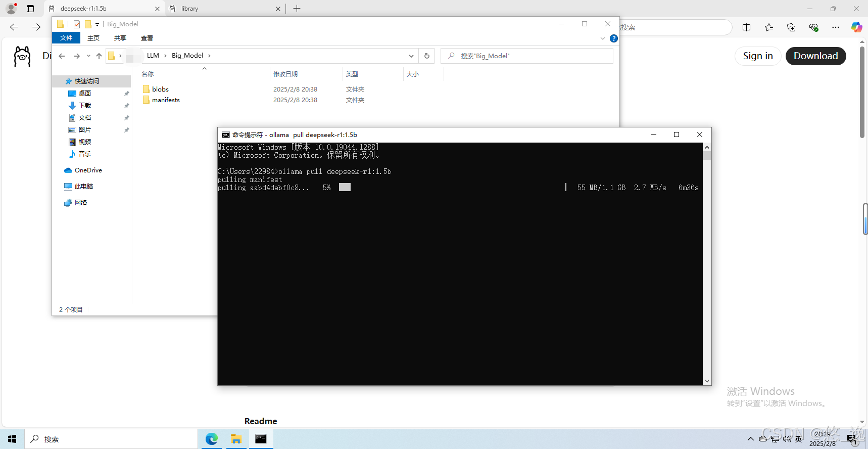Open Explorer help question mark icon
This screenshot has width=868, height=449.
614,38
